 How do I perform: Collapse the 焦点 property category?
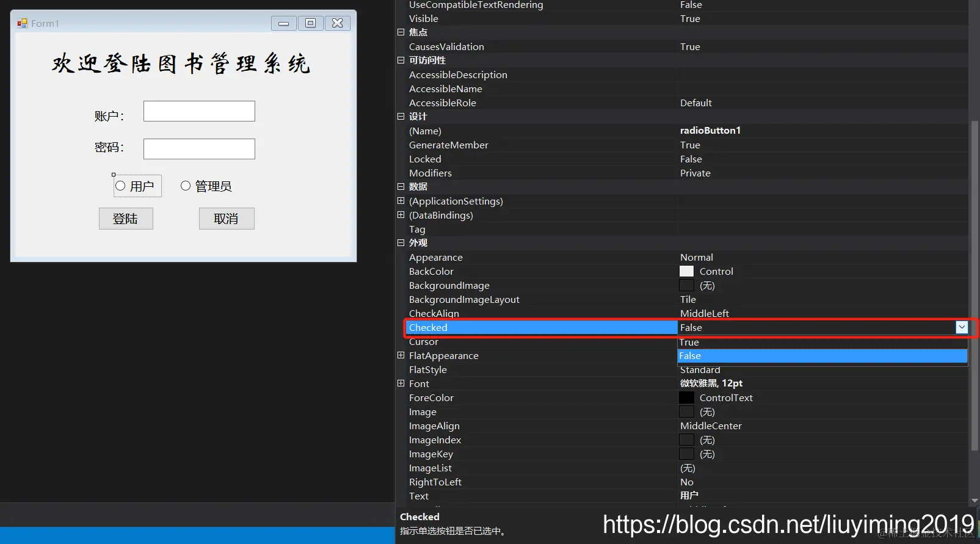pyautogui.click(x=401, y=32)
